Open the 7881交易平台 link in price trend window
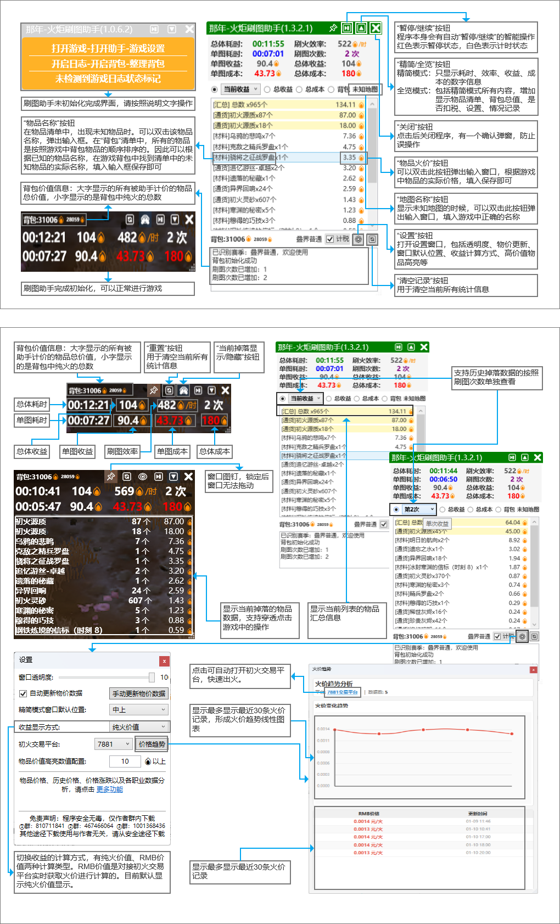This screenshot has height=924, width=560. [343, 692]
